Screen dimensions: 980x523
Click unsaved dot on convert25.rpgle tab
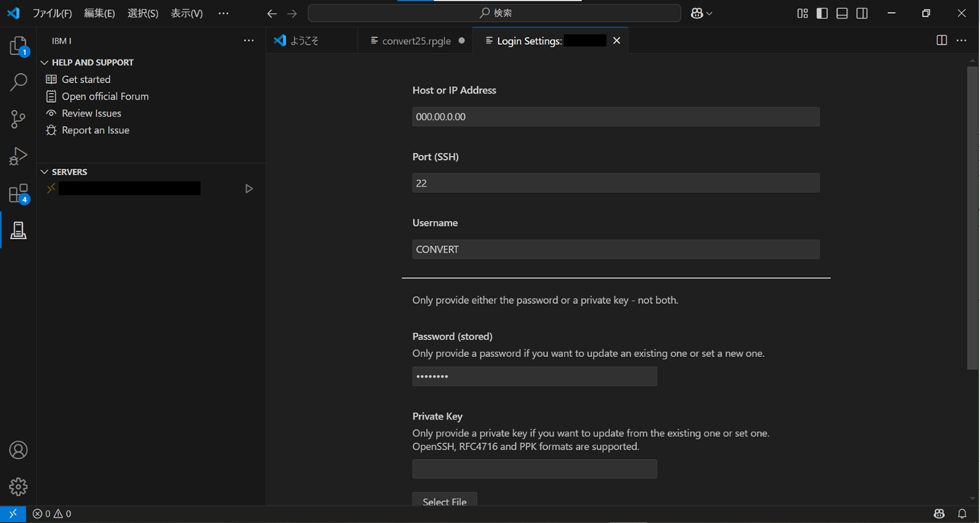click(461, 40)
